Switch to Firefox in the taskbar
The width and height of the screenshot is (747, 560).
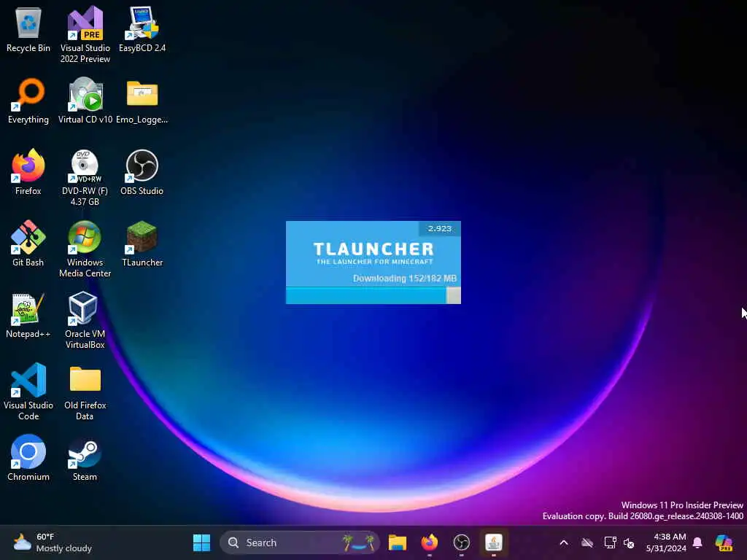click(429, 542)
